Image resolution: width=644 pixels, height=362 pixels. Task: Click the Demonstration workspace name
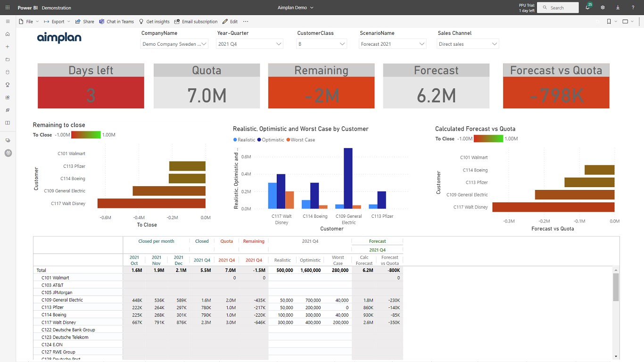(x=57, y=8)
